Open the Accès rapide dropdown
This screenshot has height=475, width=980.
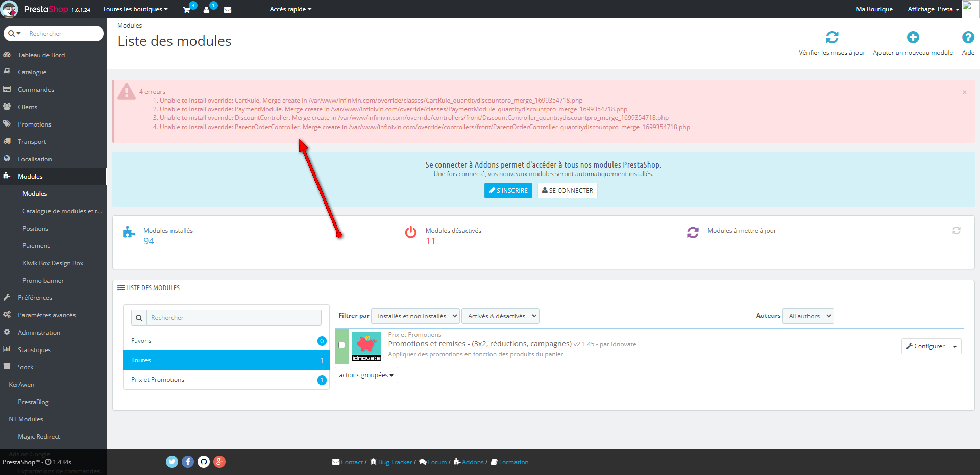290,9
